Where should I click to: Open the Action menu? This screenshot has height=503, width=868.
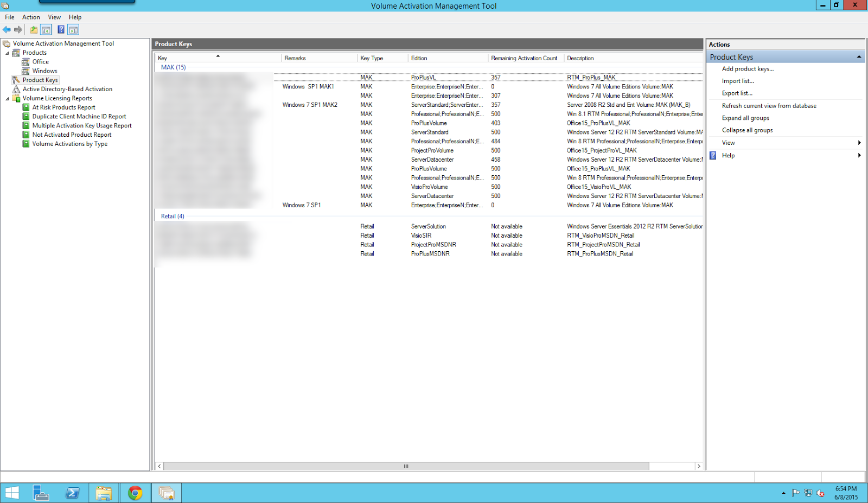tap(31, 17)
